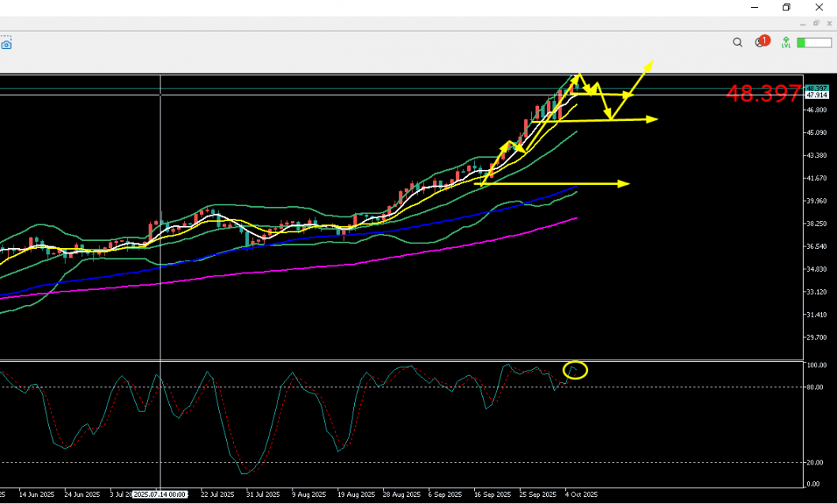The height and width of the screenshot is (504, 837).
Task: Click the 4 Oct 2025 date on time axis
Action: pos(581,495)
